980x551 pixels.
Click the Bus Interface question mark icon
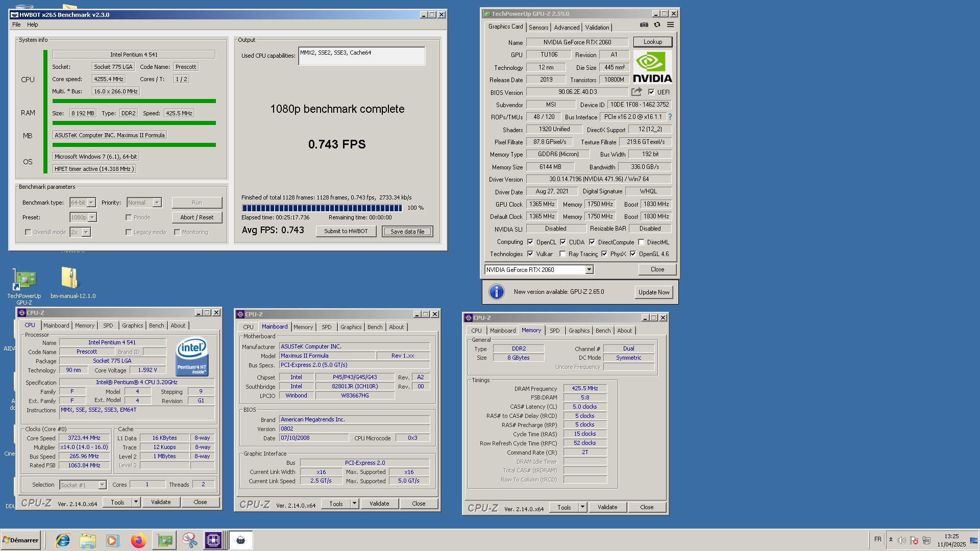[670, 117]
